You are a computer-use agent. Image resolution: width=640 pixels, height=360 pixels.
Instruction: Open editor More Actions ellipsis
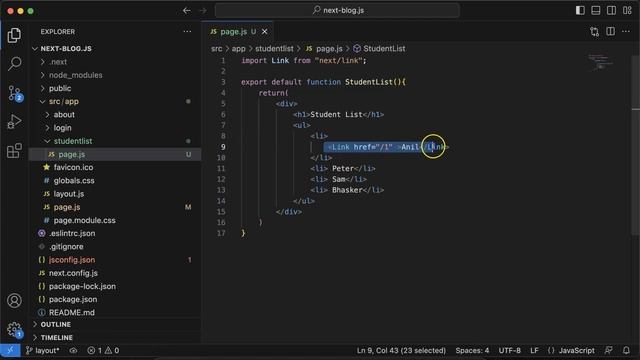coord(626,31)
